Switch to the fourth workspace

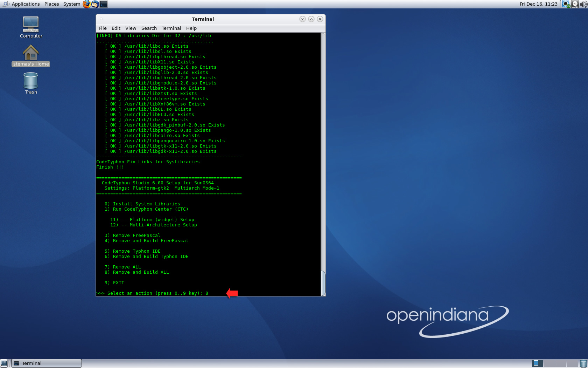tap(572, 363)
